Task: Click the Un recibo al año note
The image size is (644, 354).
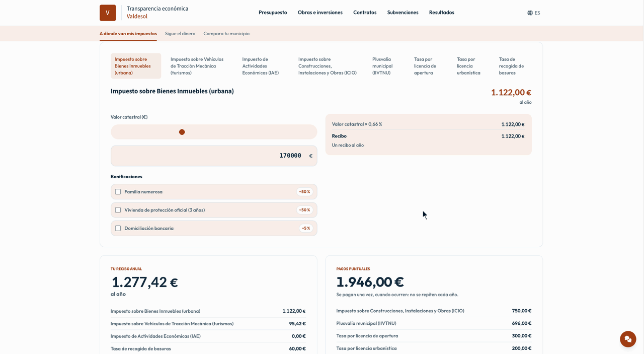Action: tap(348, 145)
